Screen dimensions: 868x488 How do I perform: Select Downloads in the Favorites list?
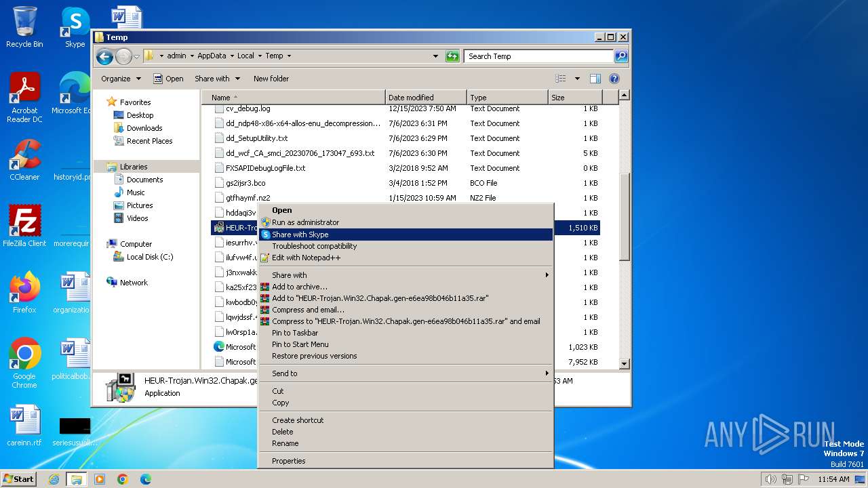coord(144,128)
